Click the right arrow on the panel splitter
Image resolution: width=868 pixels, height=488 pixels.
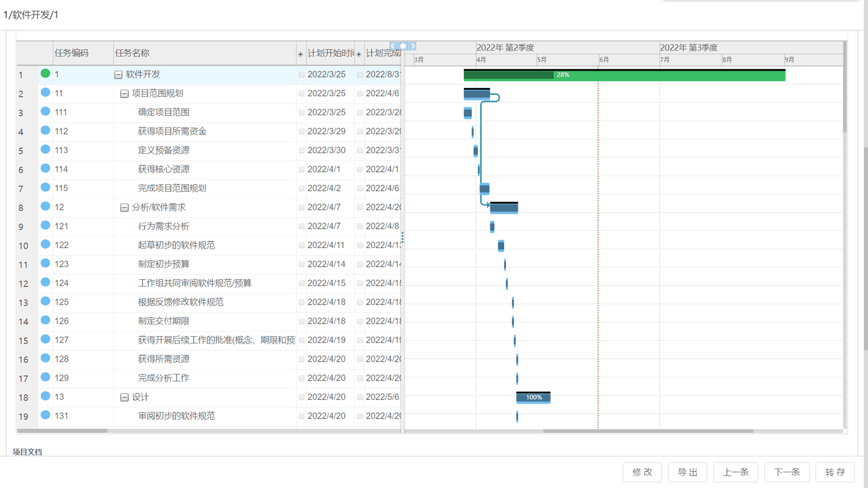(413, 46)
